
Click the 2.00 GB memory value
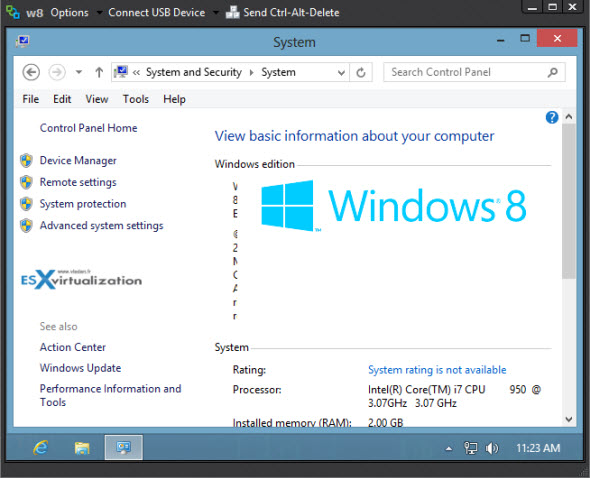coord(385,422)
